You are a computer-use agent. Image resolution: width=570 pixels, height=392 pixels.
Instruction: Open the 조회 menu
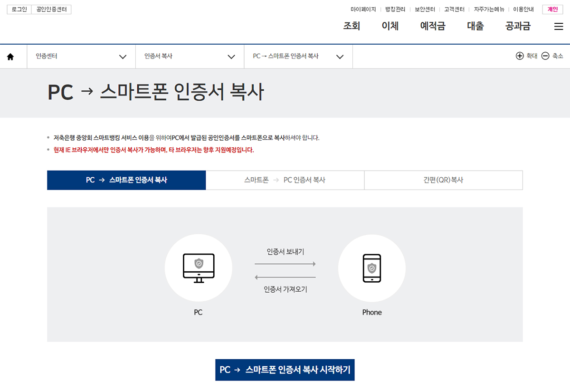351,27
